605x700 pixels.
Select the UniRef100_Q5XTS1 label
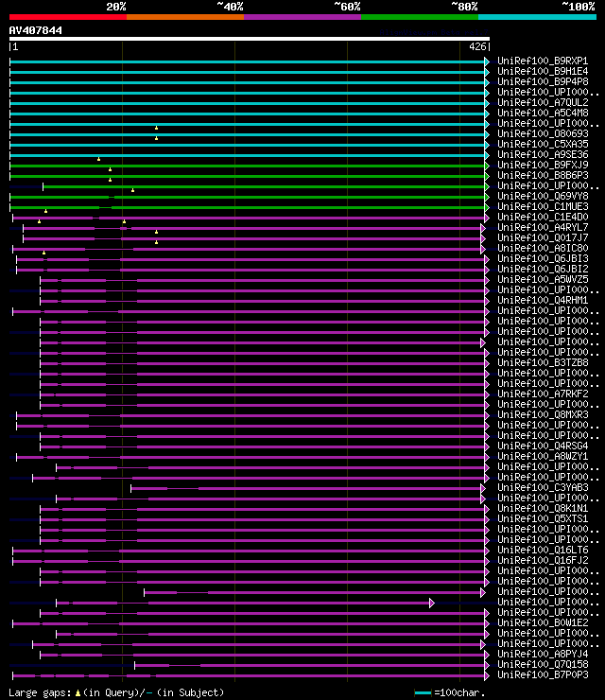pyautogui.click(x=543, y=518)
